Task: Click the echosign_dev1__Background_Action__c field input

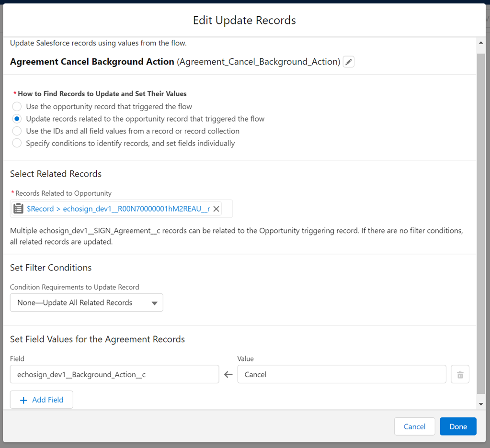Action: click(x=114, y=374)
